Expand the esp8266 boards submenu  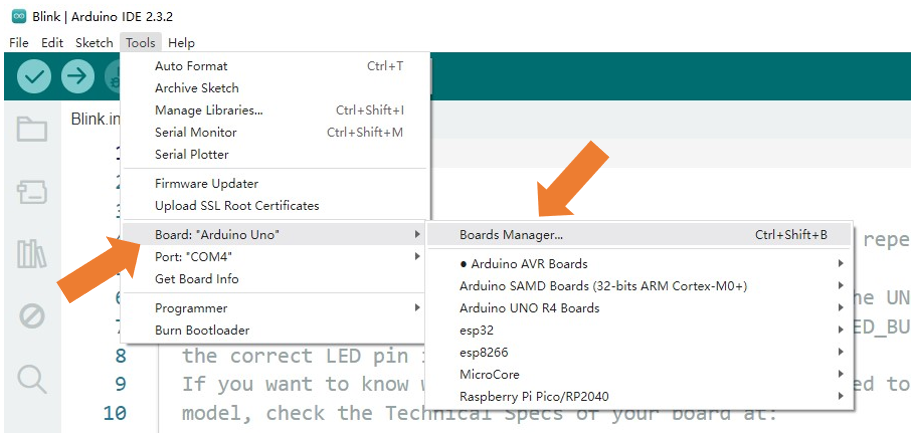click(x=640, y=352)
